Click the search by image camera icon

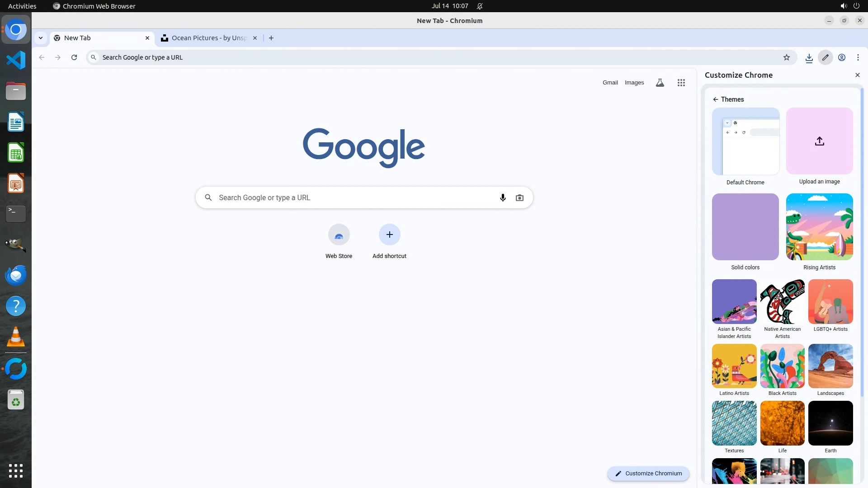(519, 198)
